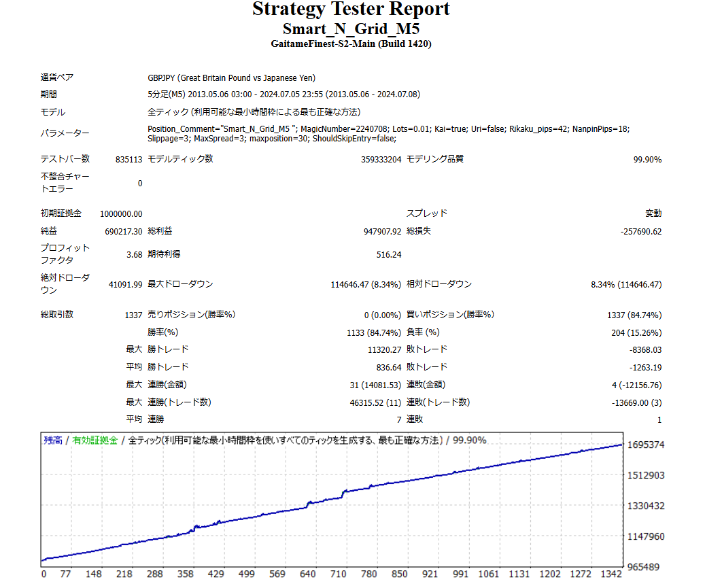Click the モデリング品質 label
The image size is (722, 588).
[x=434, y=159]
